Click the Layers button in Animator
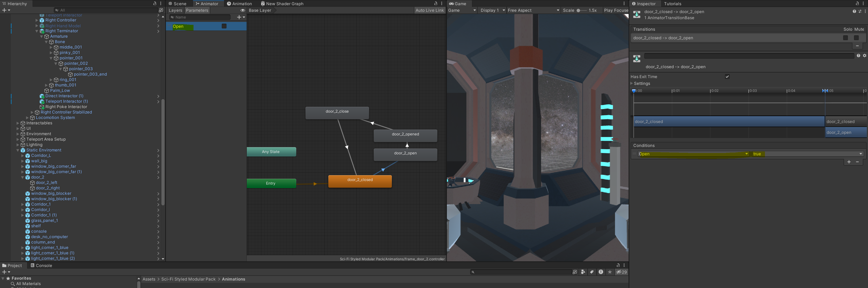Screen dimensions: 868x288 (x=175, y=10)
